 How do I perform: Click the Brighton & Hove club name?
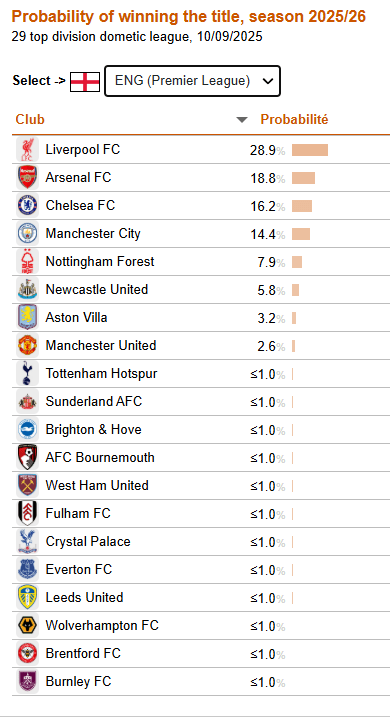coord(93,429)
